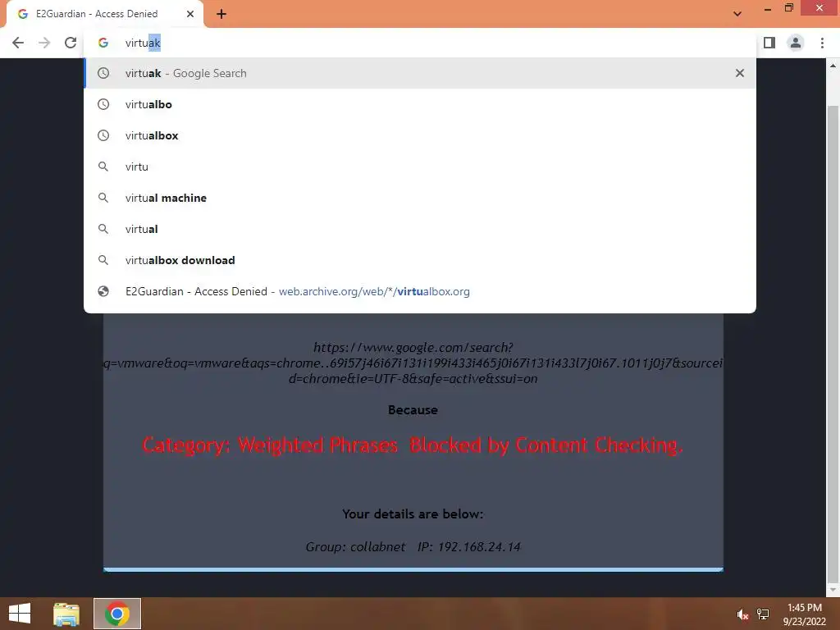Pick the virtual machine search suggestion
The image size is (840, 630).
click(420, 198)
